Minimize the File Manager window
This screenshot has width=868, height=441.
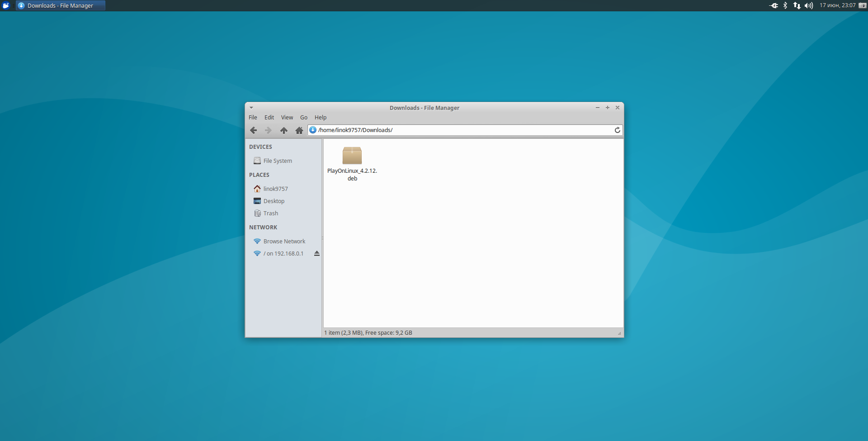click(x=598, y=108)
